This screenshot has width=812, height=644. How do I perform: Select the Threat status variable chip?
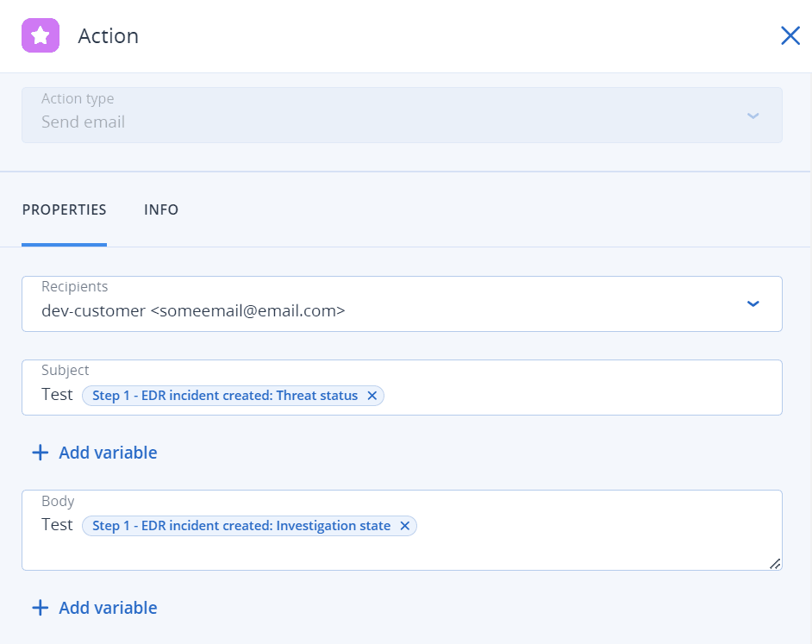[x=224, y=396]
